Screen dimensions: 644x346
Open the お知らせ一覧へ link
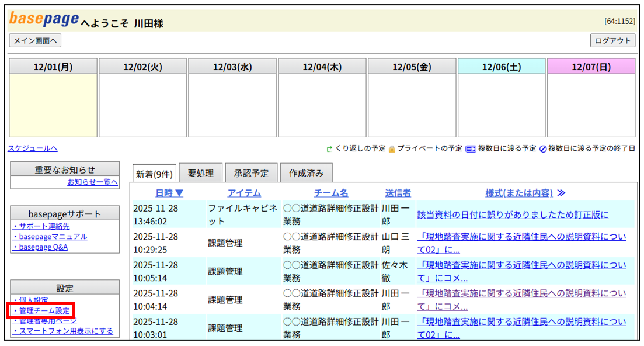point(92,182)
